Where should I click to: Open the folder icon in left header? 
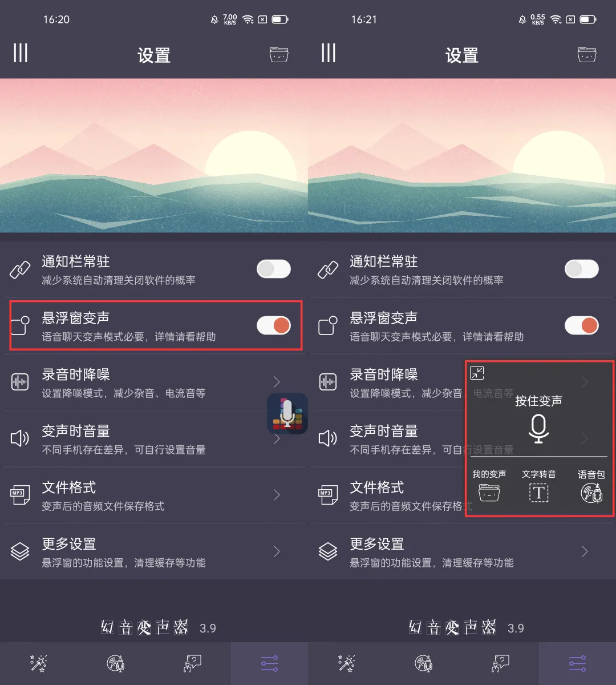point(279,55)
